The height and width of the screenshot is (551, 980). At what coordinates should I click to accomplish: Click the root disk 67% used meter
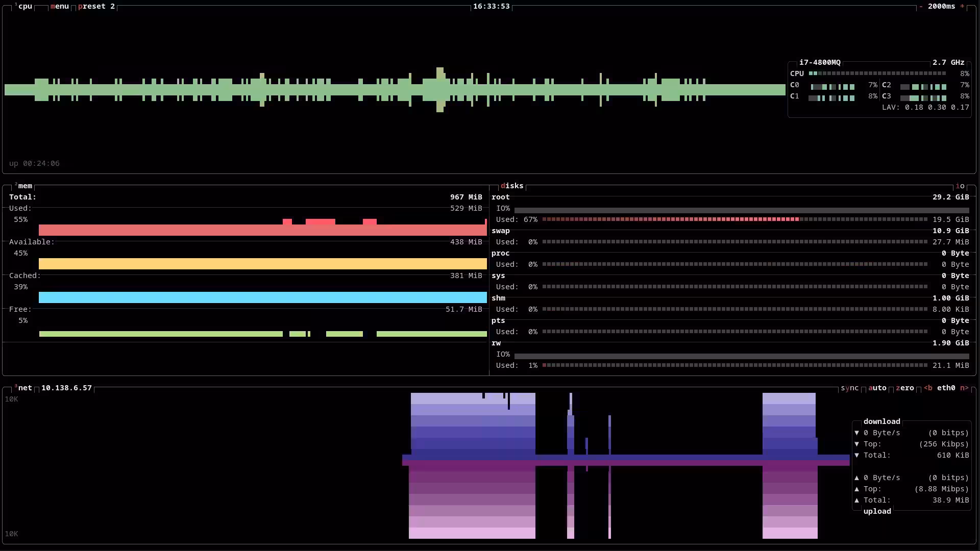735,219
